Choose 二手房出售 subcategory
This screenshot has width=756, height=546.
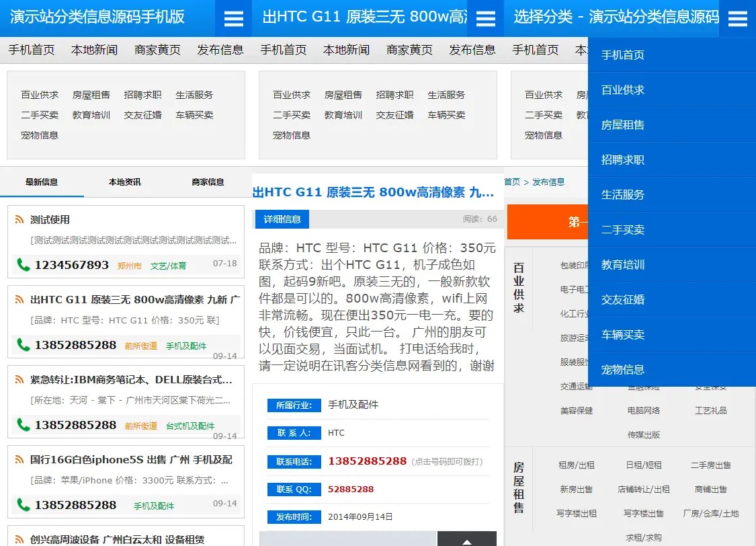coord(711,465)
